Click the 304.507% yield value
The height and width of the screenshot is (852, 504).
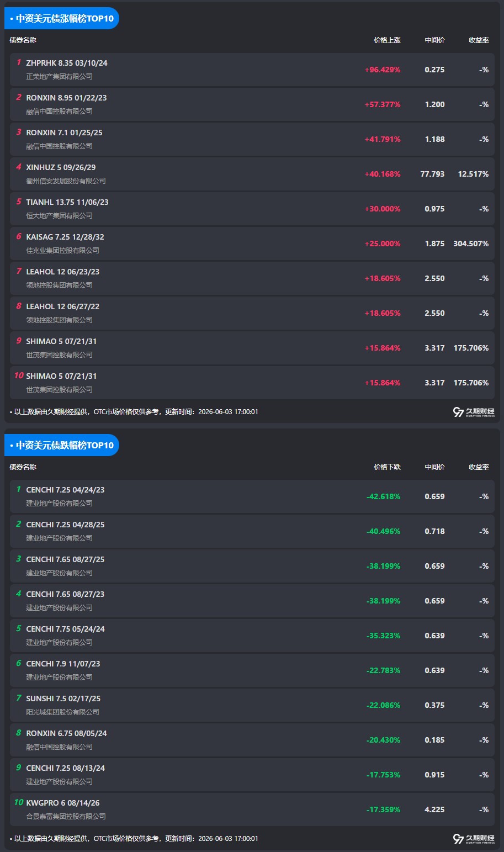[471, 244]
